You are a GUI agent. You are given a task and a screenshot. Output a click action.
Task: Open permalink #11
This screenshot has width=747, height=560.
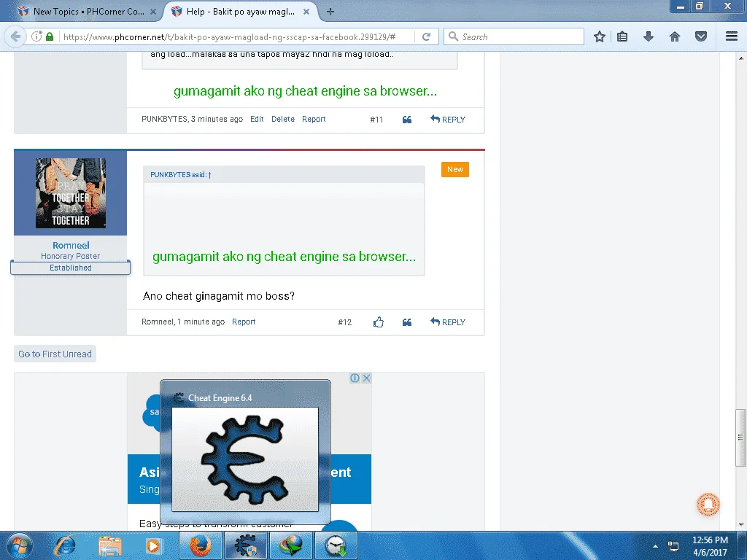[376, 120]
